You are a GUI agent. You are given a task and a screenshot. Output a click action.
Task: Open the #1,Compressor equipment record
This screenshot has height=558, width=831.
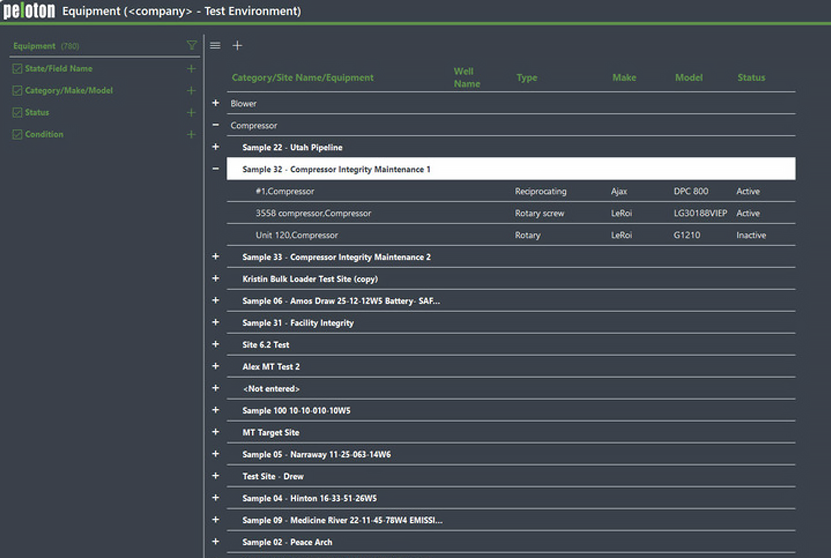(285, 191)
